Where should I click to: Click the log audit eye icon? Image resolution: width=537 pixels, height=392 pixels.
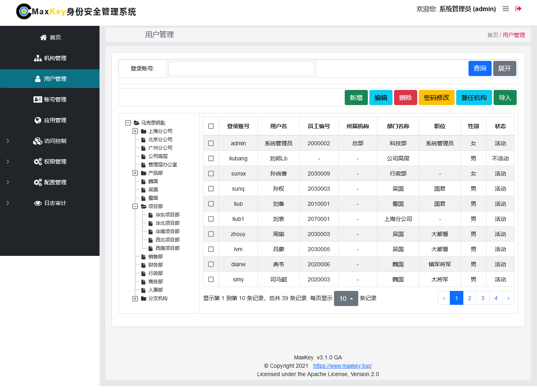pos(38,203)
